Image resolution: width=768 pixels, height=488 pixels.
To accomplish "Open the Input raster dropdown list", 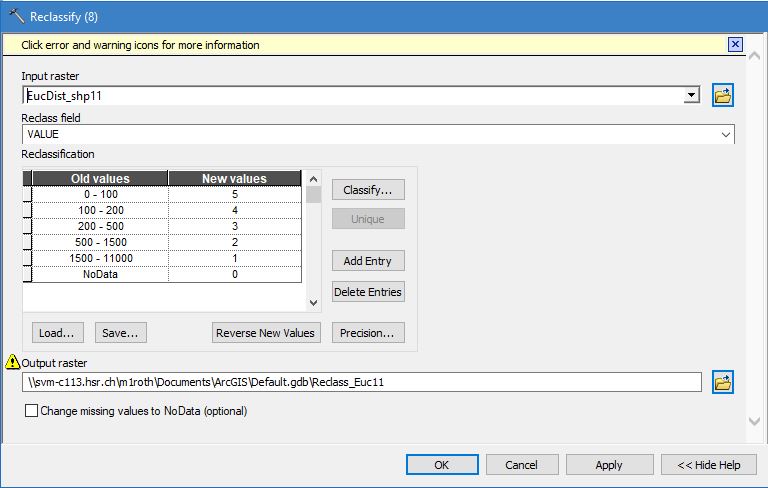I will point(691,95).
